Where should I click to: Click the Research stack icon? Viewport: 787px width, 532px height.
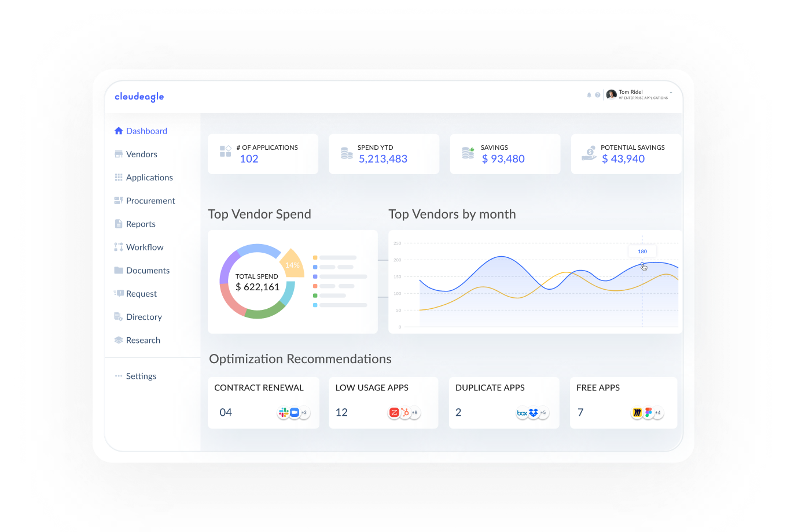(119, 340)
